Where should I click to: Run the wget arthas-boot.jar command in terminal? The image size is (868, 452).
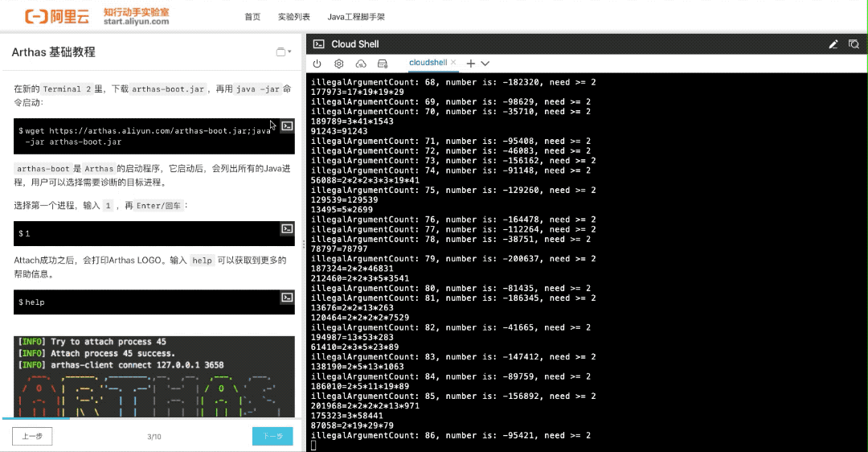click(286, 126)
